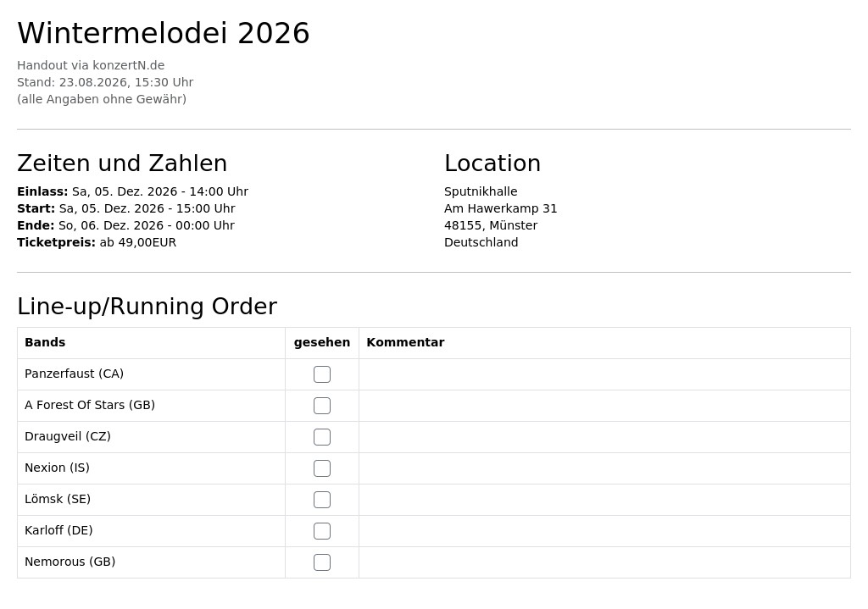Screen dimensions: 868x609
Task: Click the Panzerfaust (CA) band name
Action: click(x=75, y=374)
